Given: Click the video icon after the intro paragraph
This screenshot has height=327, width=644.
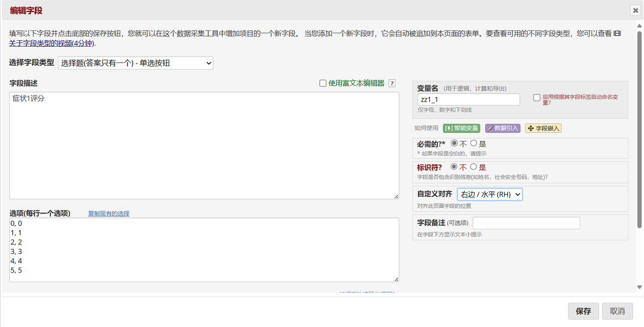Looking at the screenshot, I should pyautogui.click(x=618, y=34).
